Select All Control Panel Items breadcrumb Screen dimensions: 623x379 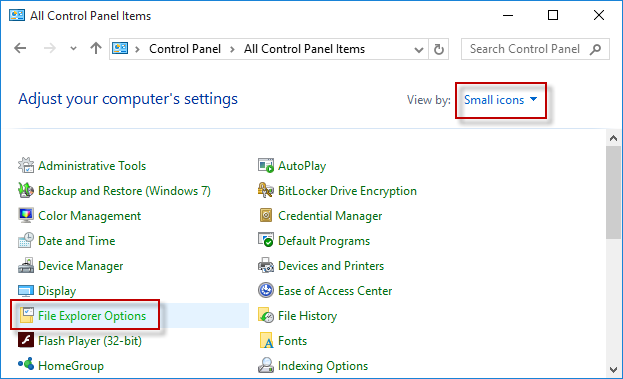tap(304, 49)
